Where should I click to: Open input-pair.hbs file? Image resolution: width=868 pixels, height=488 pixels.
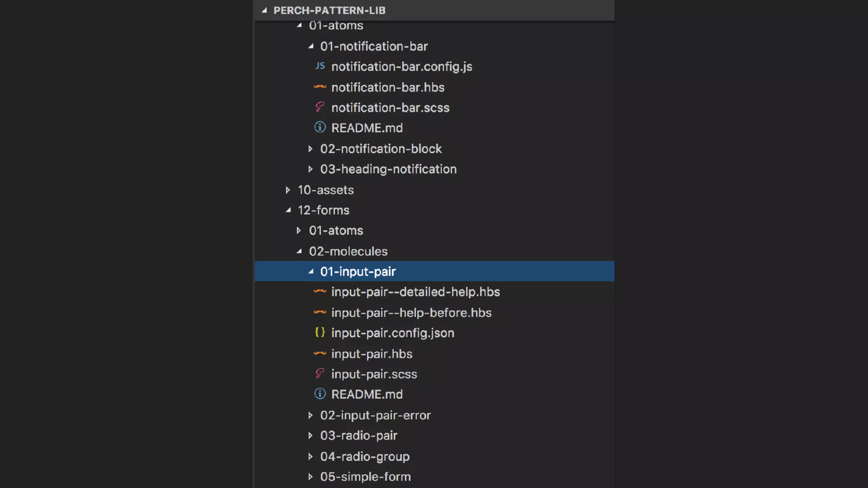pos(371,354)
